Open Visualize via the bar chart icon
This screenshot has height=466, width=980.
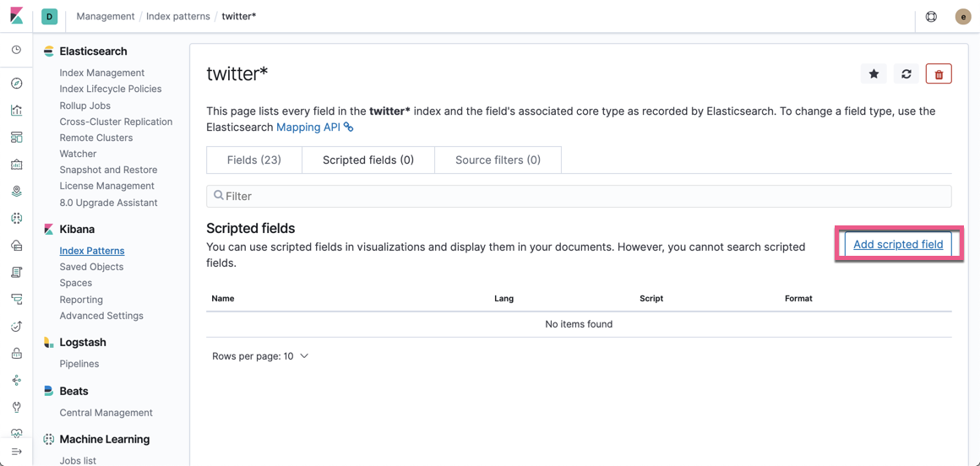(x=17, y=111)
